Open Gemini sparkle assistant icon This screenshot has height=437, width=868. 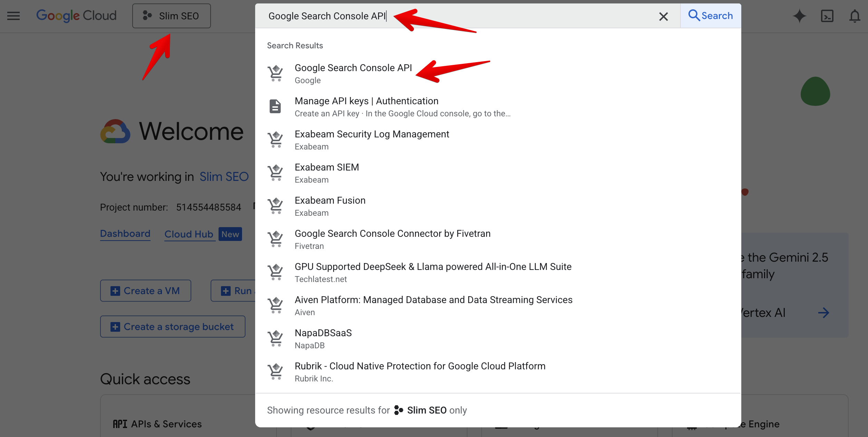coord(799,16)
